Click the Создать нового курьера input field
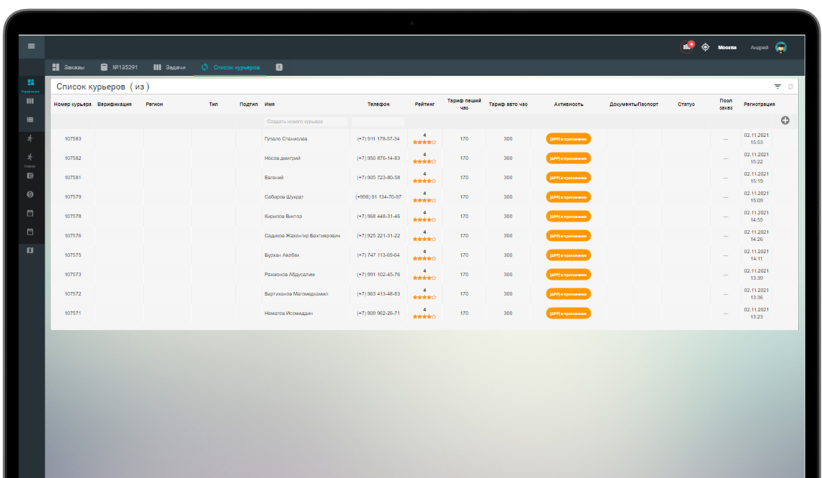 (305, 121)
